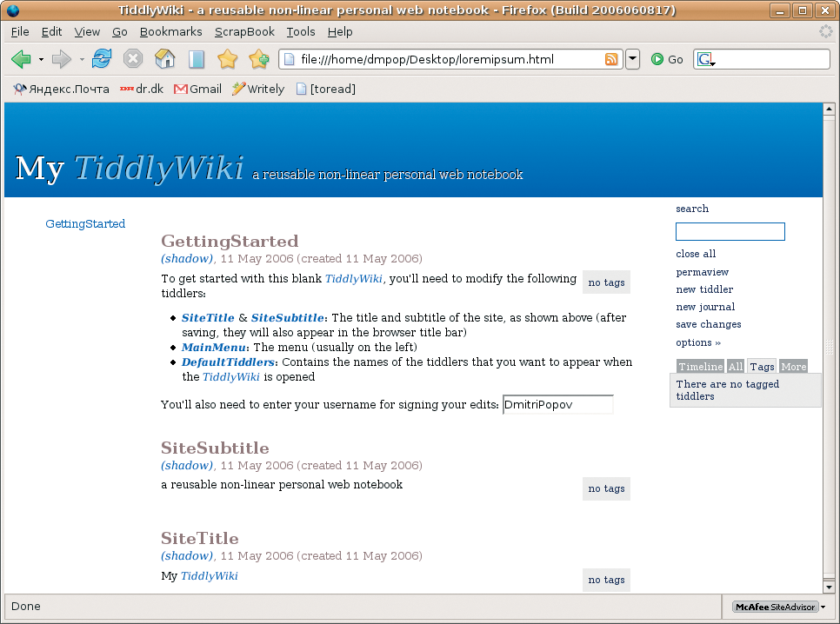Click no tags button on GettingStarted tiddler
Image resolution: width=840 pixels, height=624 pixels.
[x=606, y=282]
